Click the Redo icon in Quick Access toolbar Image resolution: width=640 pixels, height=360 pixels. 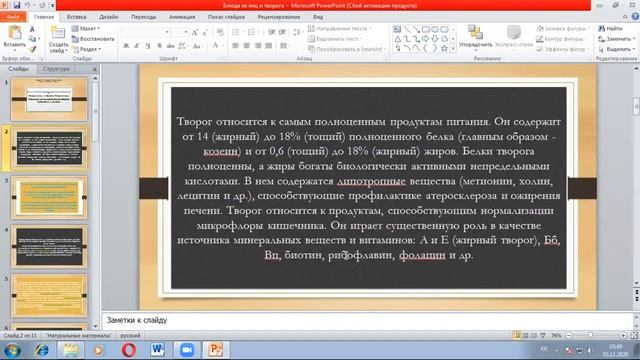point(42,5)
